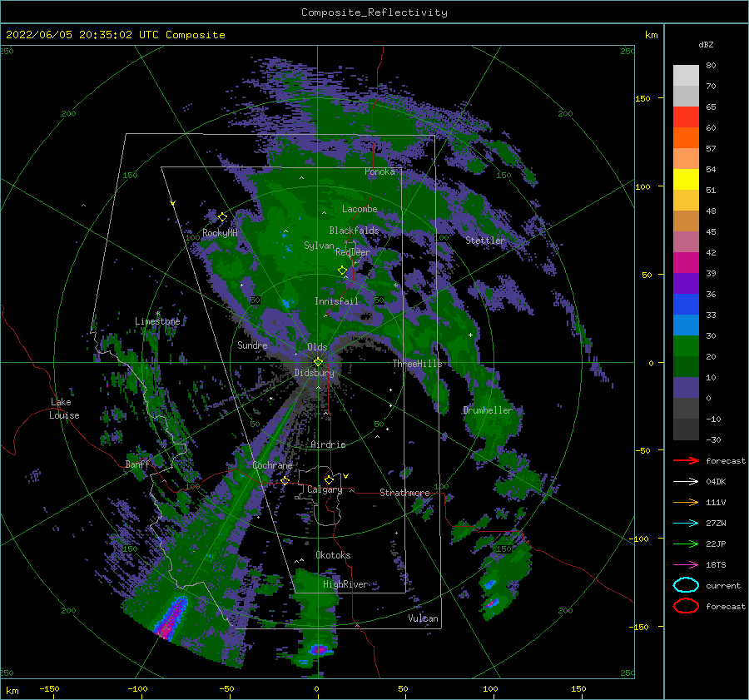Click the Strathmore label
Screen dimensions: 749x700
click(404, 493)
